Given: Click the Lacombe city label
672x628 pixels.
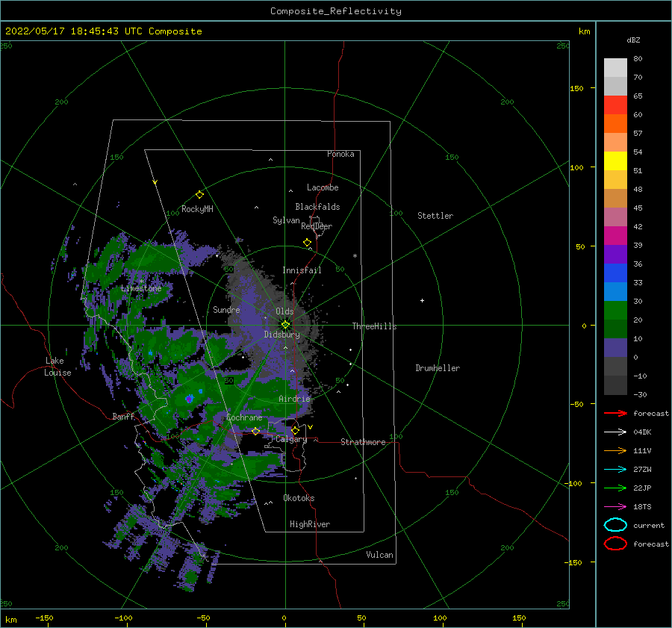Looking at the screenshot, I should [x=323, y=187].
